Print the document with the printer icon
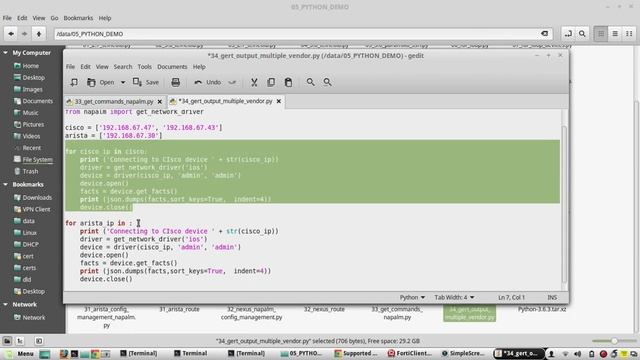640x360 pixels. (x=176, y=82)
